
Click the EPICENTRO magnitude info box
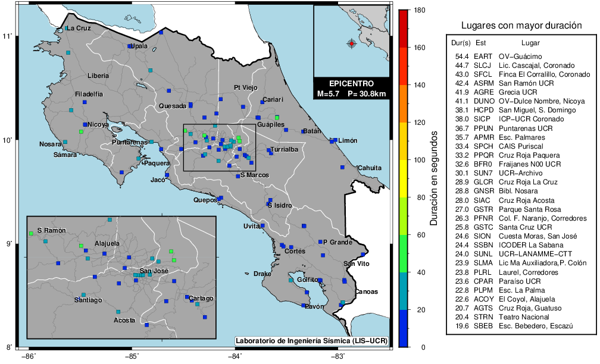351,89
